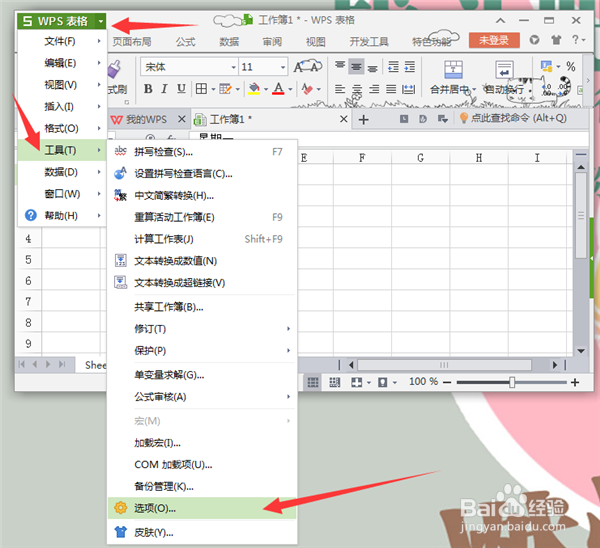The image size is (600, 548).
Task: Click the Wrap Text icon
Action: point(504,69)
